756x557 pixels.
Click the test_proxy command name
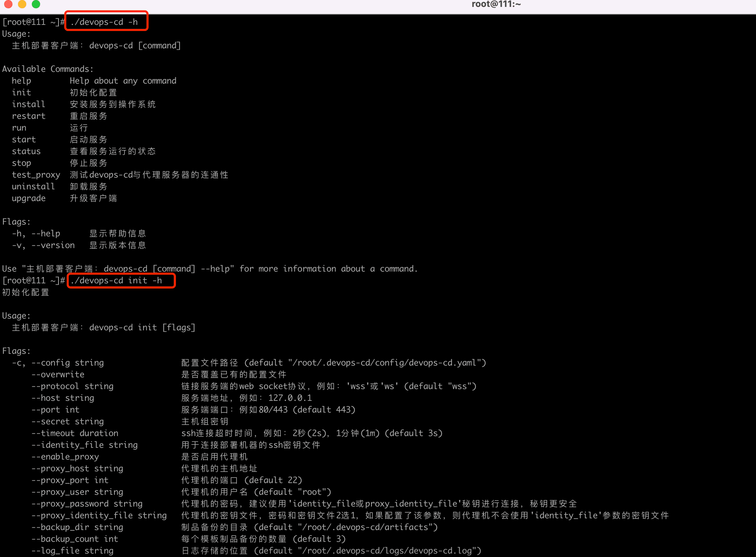coord(36,175)
